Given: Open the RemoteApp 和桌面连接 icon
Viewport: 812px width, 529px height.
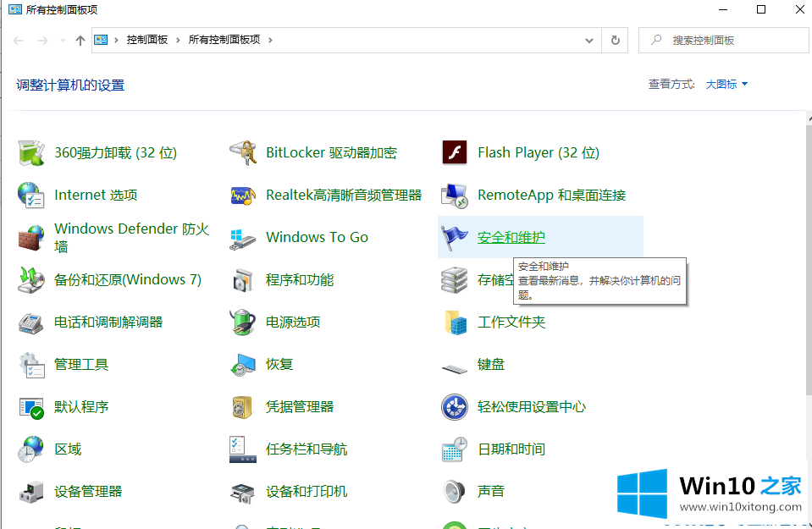Looking at the screenshot, I should pyautogui.click(x=455, y=196).
